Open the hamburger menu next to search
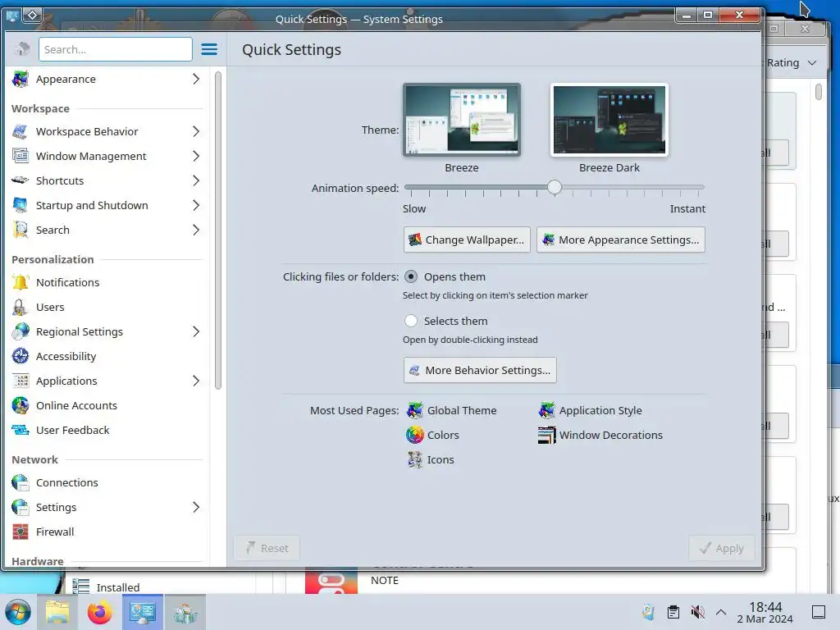Screen dimensions: 840x630 [x=209, y=49]
